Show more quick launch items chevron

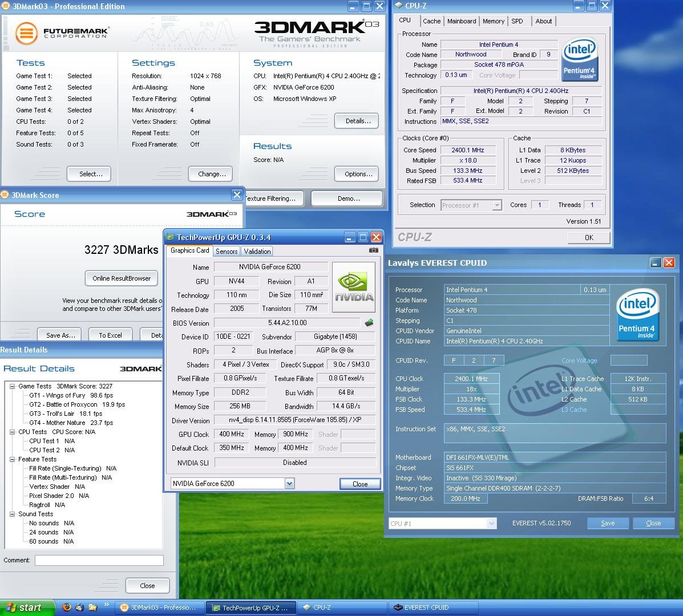(x=106, y=604)
